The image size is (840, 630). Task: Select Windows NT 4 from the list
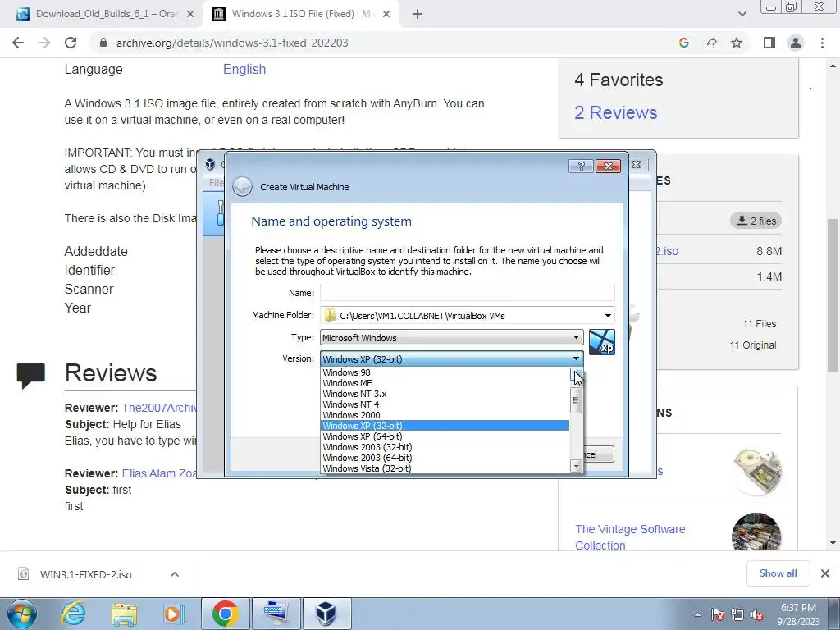point(445,404)
